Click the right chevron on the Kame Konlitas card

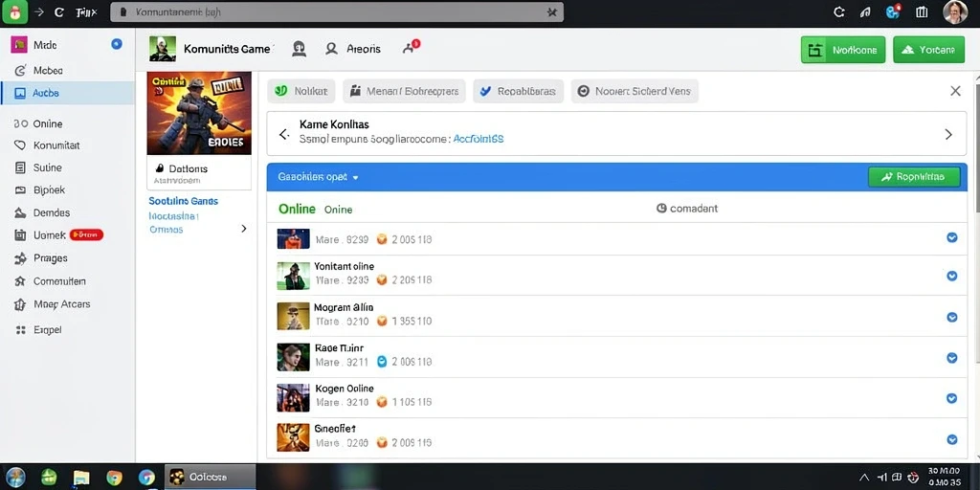click(x=948, y=134)
